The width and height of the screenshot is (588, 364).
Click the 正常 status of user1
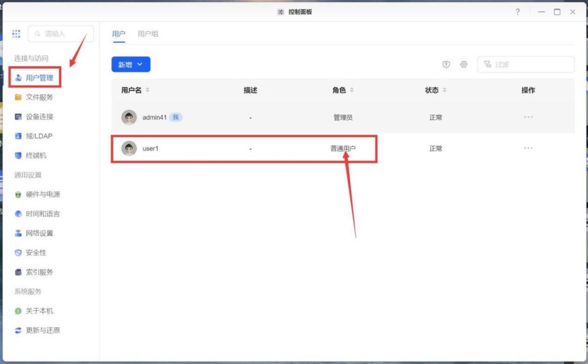click(x=435, y=149)
